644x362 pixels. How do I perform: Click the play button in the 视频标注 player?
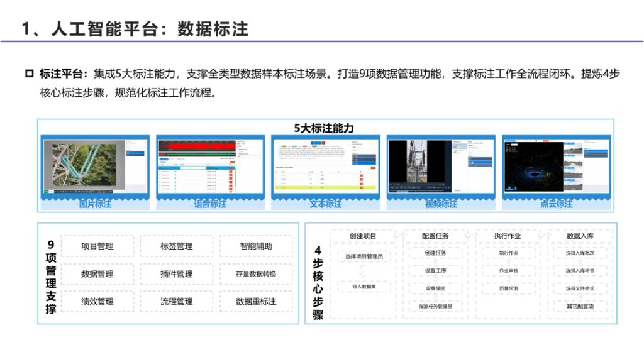(x=391, y=184)
